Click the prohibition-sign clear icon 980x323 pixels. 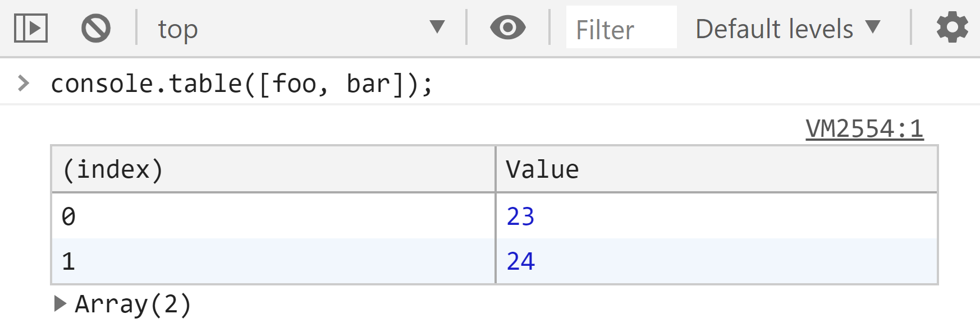pyautogui.click(x=95, y=26)
